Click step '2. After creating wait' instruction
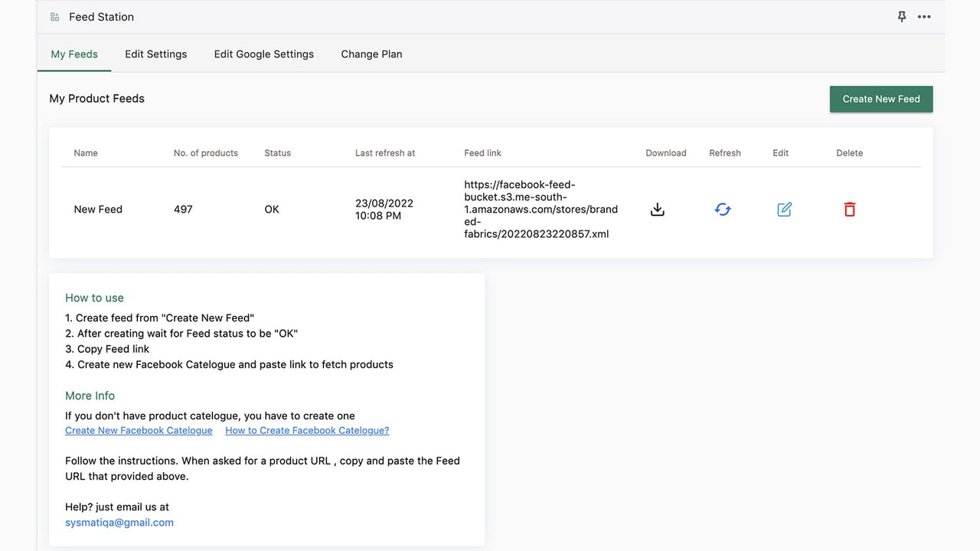 181,334
